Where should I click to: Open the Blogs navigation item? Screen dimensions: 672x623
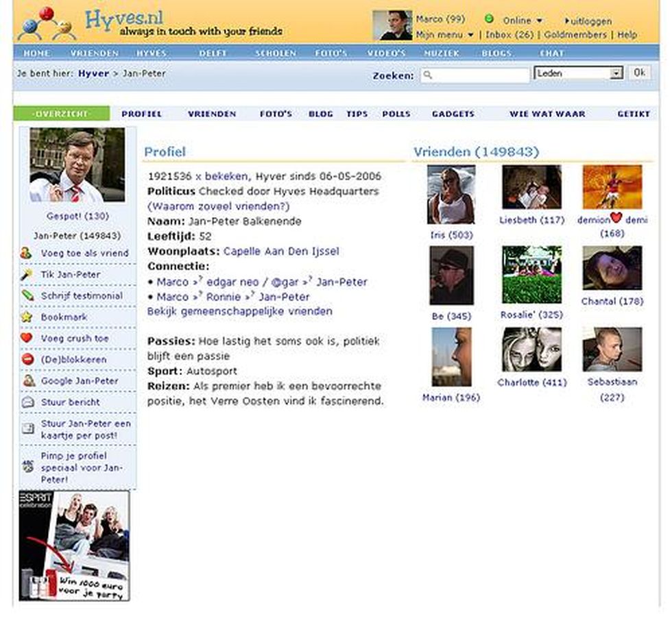pos(496,53)
